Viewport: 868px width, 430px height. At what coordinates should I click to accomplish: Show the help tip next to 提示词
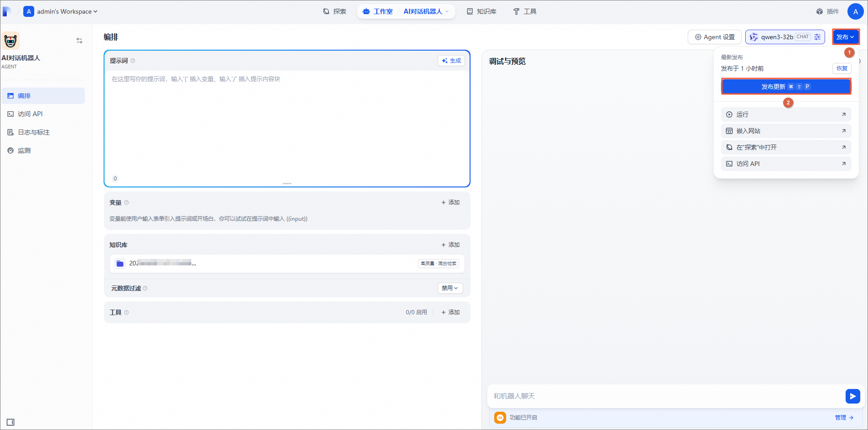pos(133,61)
